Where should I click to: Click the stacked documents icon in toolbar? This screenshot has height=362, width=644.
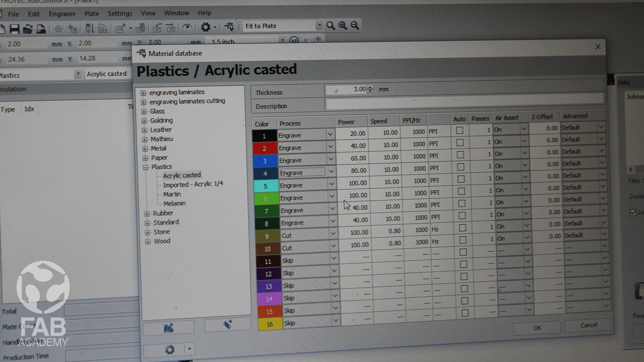(140, 28)
